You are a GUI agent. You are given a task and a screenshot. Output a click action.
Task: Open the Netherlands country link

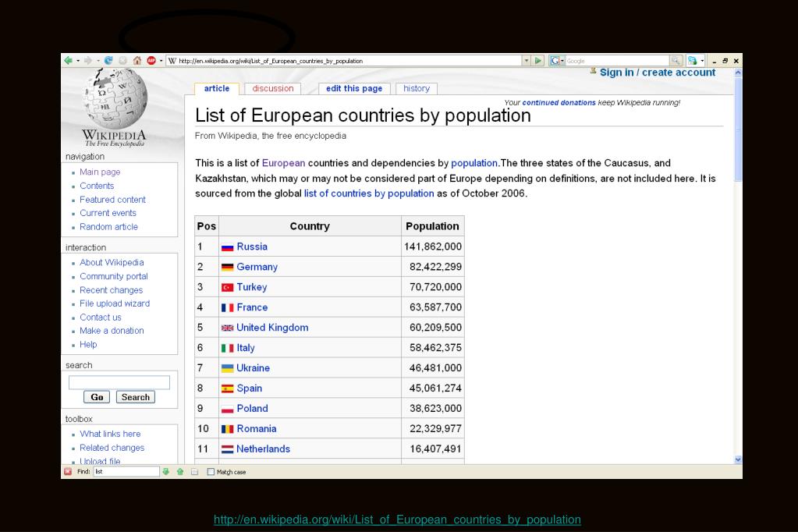263,449
